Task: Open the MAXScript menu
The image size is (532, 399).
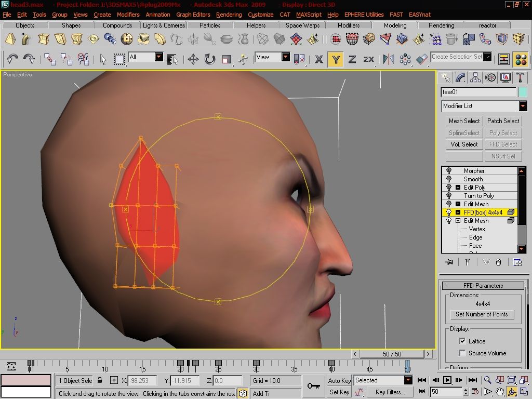Action: coord(309,15)
